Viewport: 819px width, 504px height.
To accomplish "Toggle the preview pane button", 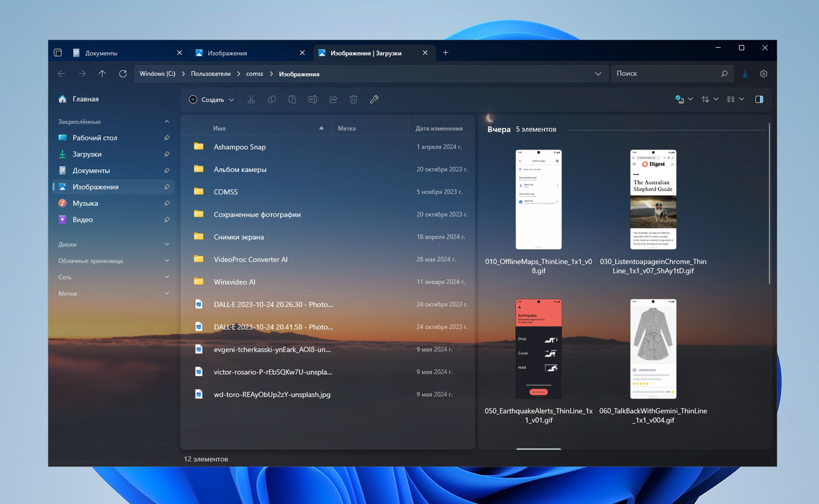I will (x=759, y=99).
